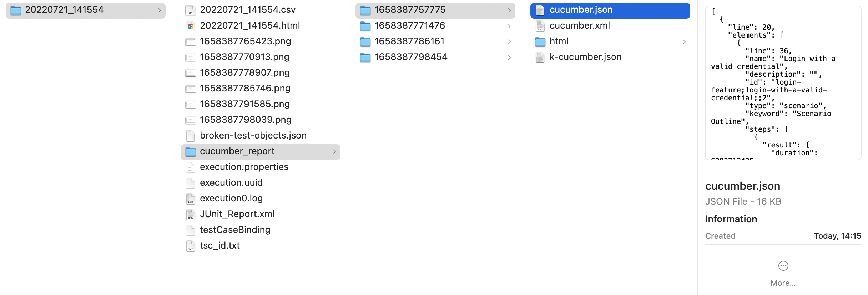Click the LOG file icon of execution0.log
868x295 pixels.
[x=191, y=199]
